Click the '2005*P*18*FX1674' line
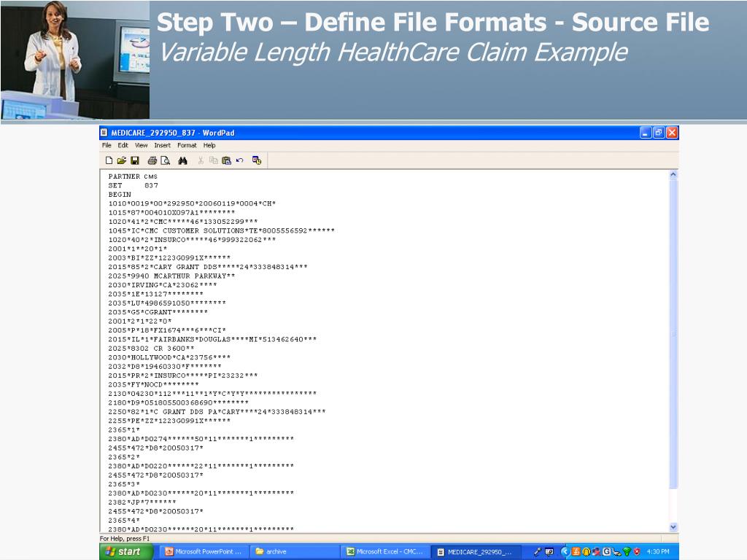This screenshot has height=560, width=747. [x=167, y=330]
